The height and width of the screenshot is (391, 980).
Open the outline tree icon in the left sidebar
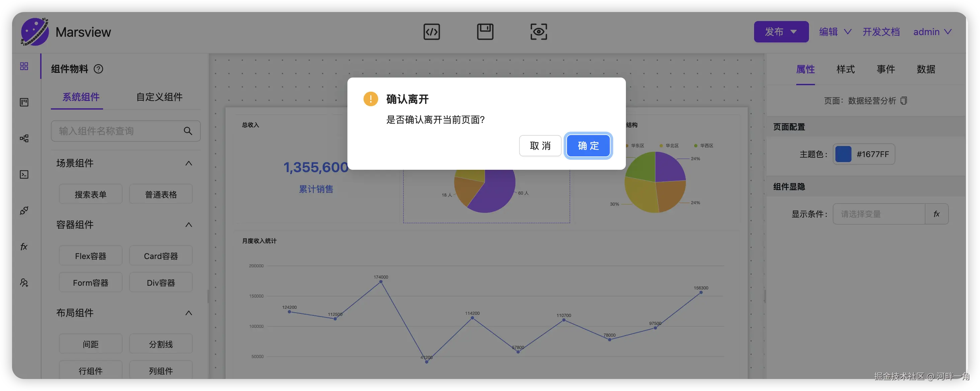coord(24,138)
